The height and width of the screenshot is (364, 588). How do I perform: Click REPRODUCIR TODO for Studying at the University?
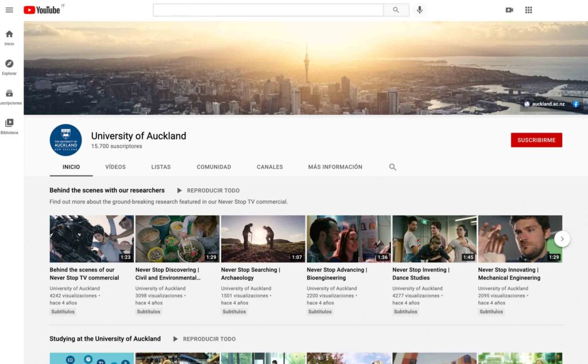pos(209,339)
